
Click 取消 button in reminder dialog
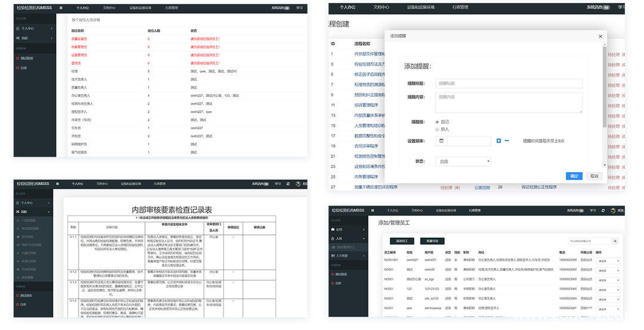[595, 176]
